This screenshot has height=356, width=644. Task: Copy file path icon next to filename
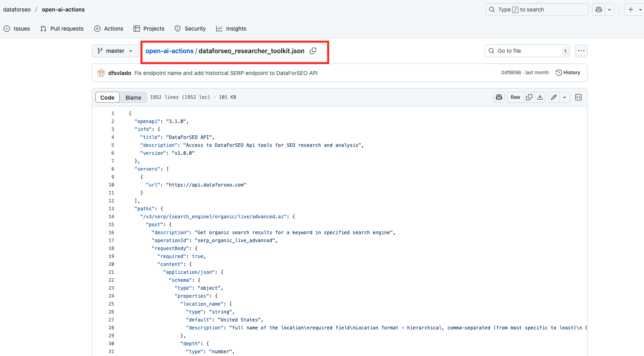point(313,51)
